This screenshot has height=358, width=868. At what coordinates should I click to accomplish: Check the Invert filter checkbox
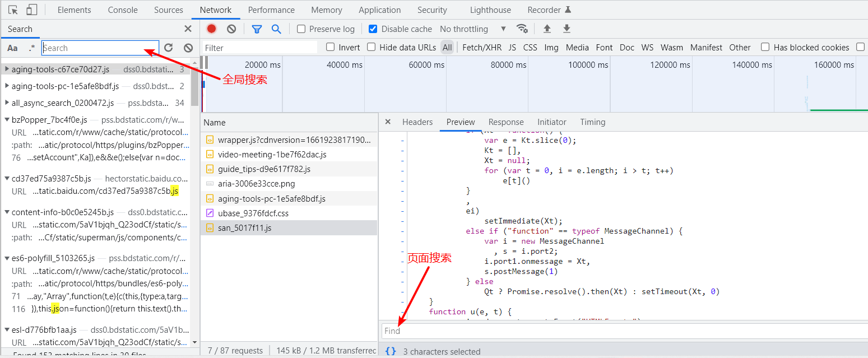click(331, 48)
